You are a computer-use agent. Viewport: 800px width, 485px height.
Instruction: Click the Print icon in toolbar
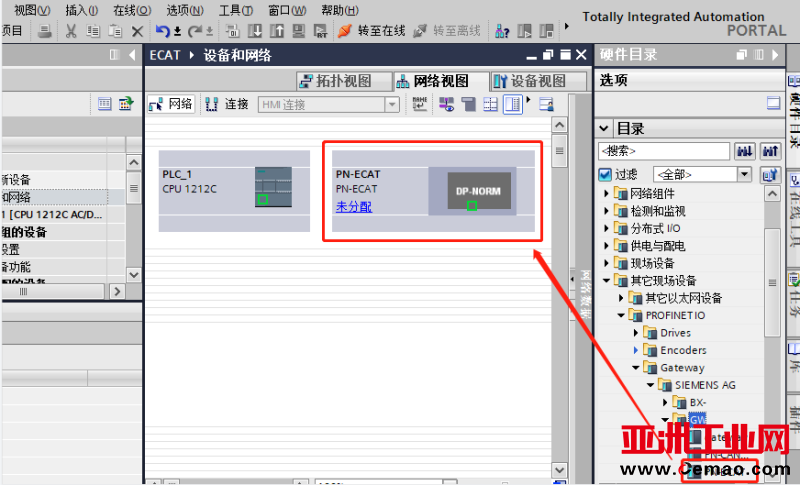[45, 31]
